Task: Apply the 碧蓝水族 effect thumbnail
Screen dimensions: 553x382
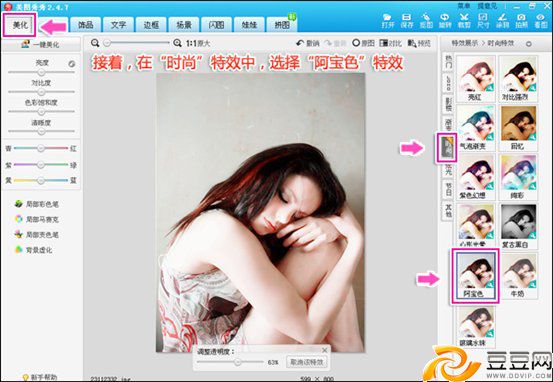Action: 476,326
